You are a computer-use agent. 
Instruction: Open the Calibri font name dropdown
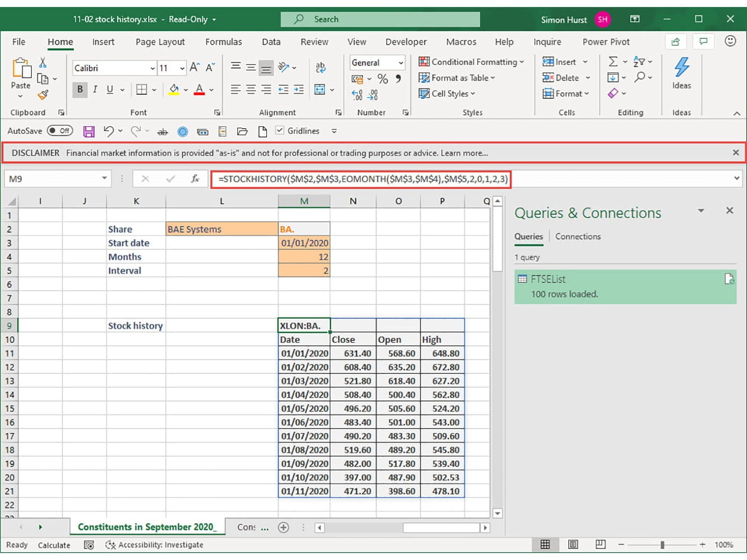tap(152, 68)
